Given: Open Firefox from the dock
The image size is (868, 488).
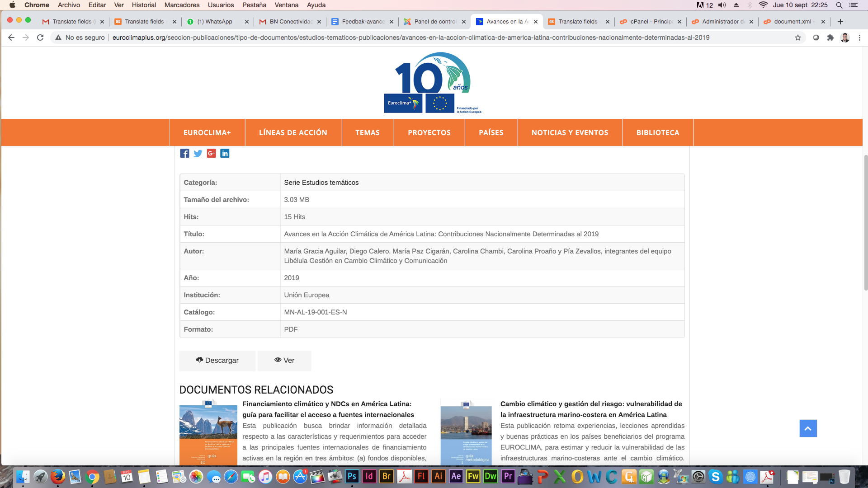Looking at the screenshot, I should 57,476.
